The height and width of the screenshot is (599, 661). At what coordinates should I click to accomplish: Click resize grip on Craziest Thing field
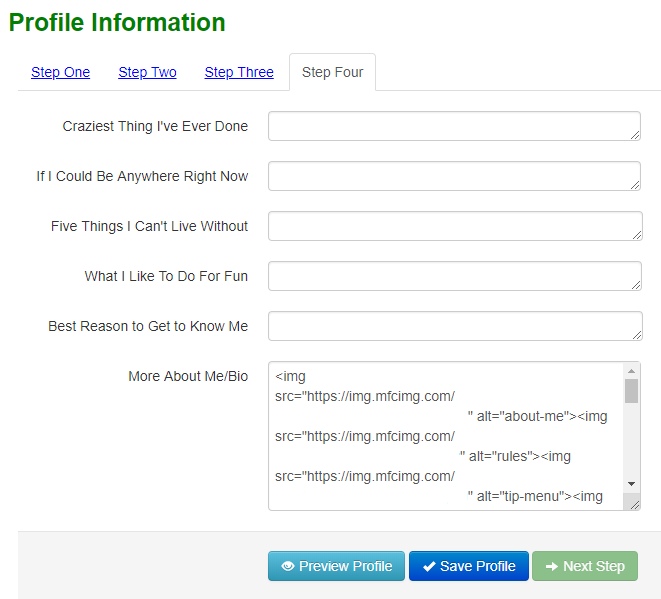pos(635,134)
